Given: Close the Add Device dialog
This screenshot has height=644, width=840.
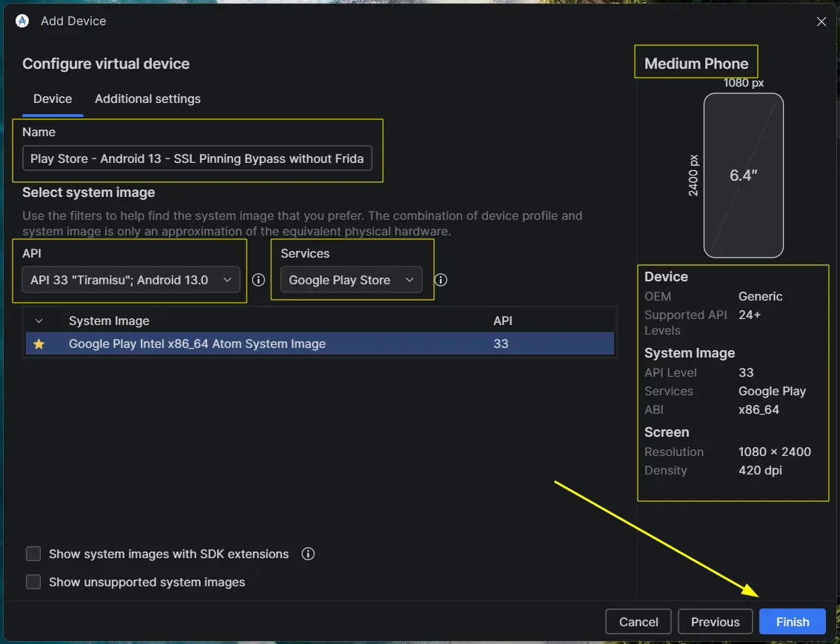Looking at the screenshot, I should point(821,21).
